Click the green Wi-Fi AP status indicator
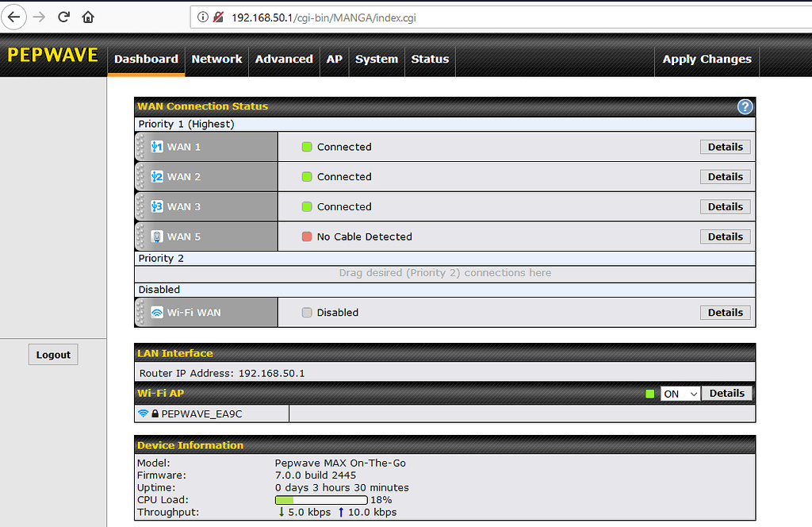The image size is (812, 527). coord(649,393)
